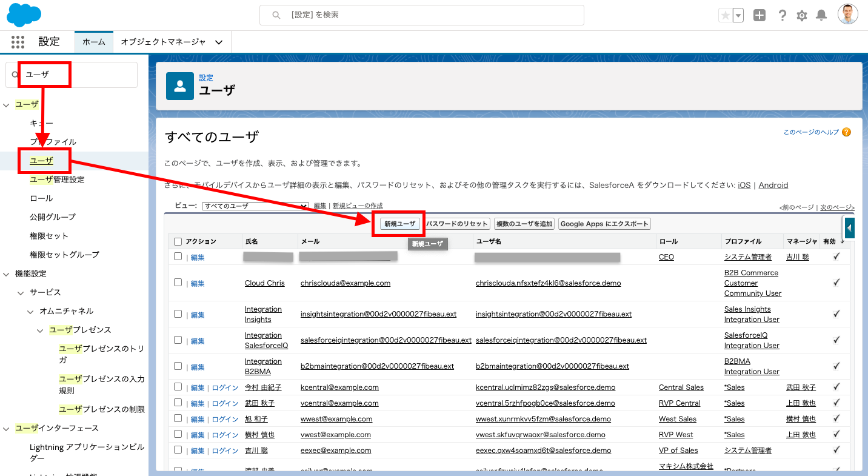Click the sort arrow in 有効 column
Screen dimensions: 868x476
(842, 241)
